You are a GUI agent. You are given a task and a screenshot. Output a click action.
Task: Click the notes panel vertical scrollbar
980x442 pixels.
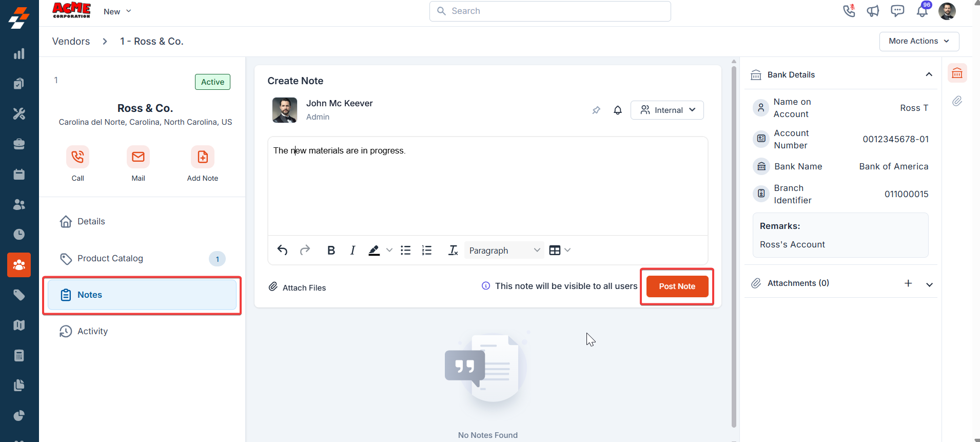(734, 246)
